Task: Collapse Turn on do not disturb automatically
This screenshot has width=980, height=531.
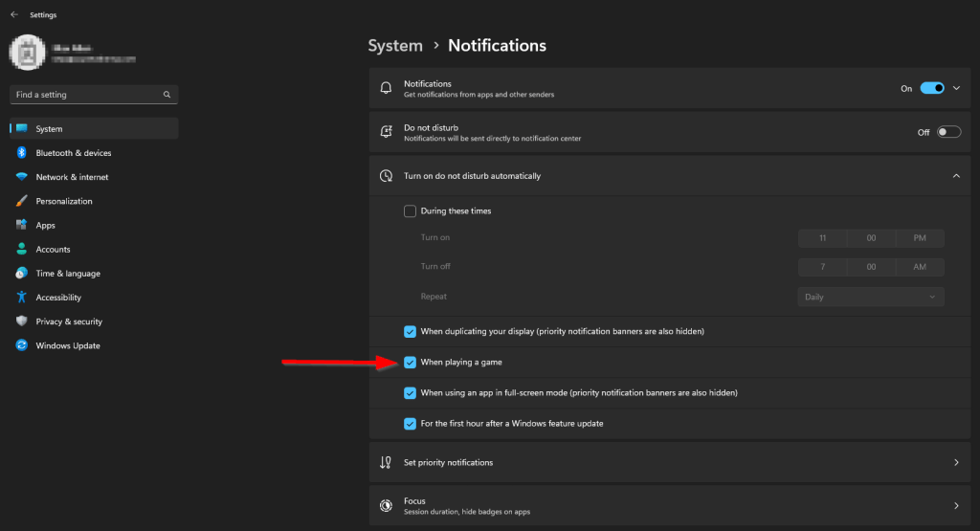Action: click(x=955, y=176)
